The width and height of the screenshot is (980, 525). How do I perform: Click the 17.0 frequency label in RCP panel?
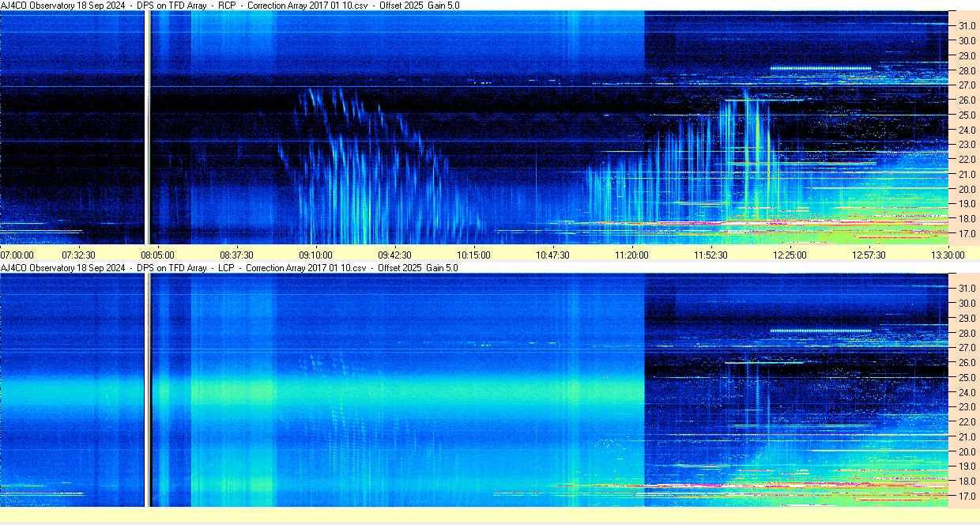click(967, 234)
